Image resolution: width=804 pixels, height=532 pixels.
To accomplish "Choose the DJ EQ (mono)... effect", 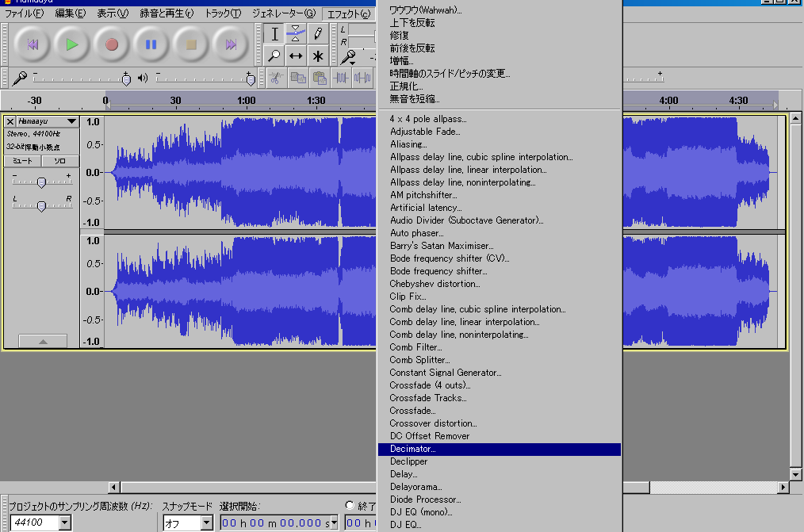I will [500, 512].
